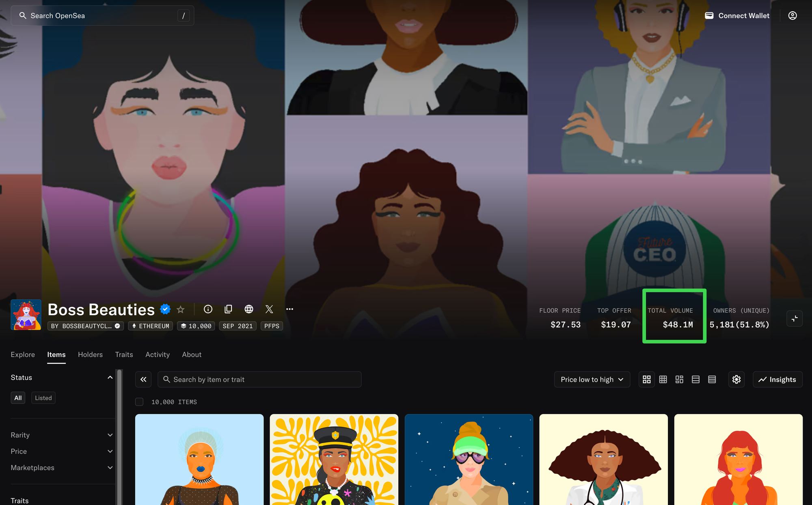
Task: Click the ETHEREUM chain tag
Action: pos(150,326)
